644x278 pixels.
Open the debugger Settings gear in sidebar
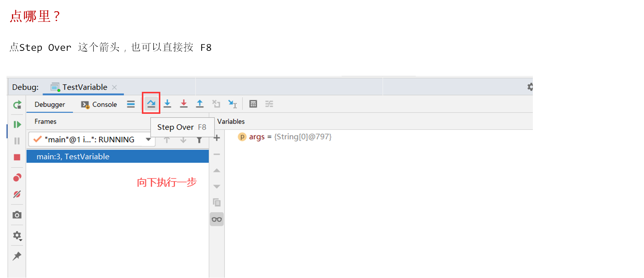pyautogui.click(x=17, y=236)
